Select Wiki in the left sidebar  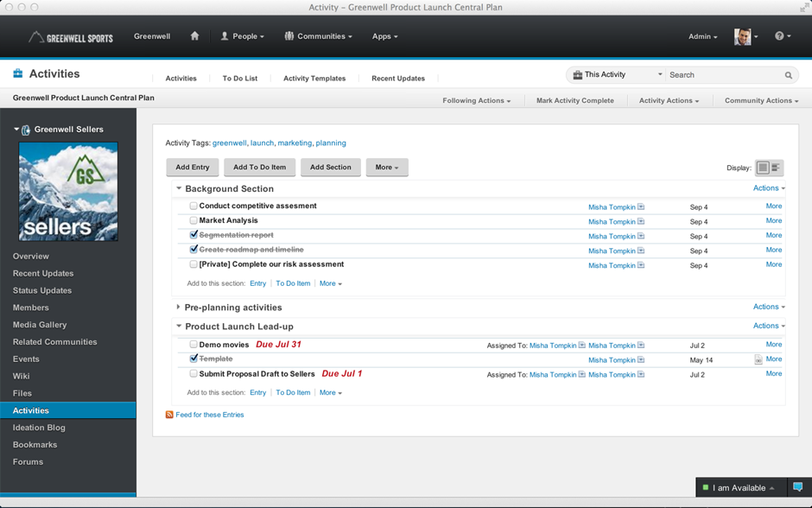(22, 376)
